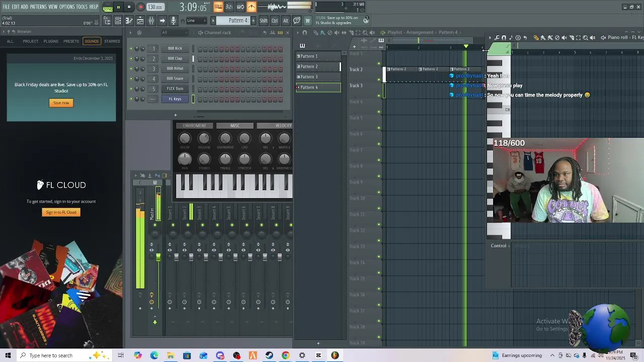644x362 pixels.
Task: Click the globe icon beside news panel
Action: [x=366, y=21]
